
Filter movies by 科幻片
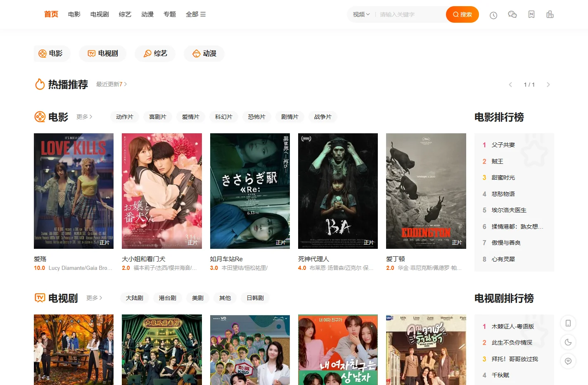pyautogui.click(x=224, y=117)
